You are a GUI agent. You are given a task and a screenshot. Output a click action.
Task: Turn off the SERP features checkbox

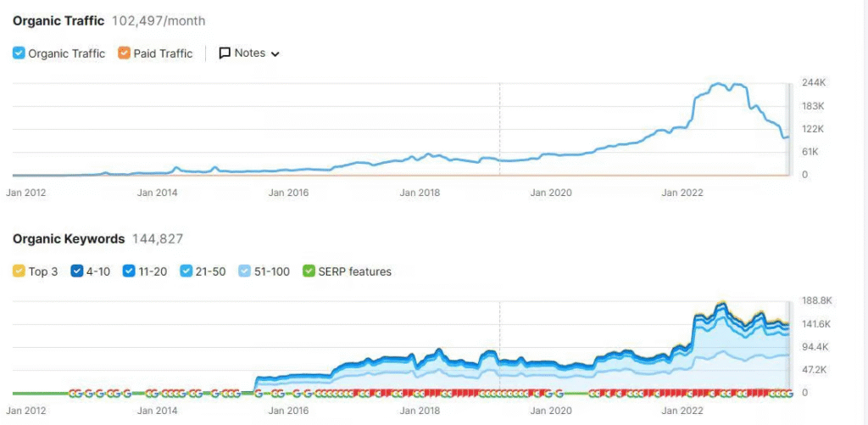(309, 271)
